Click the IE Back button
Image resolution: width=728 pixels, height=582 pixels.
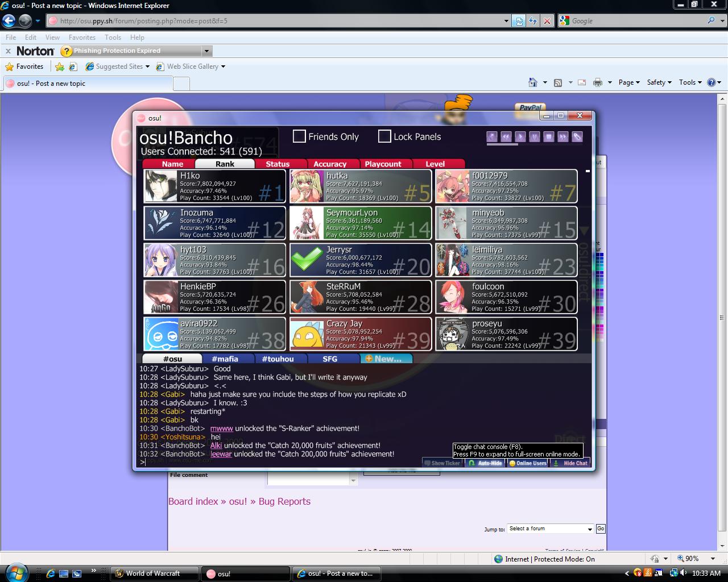pos(9,21)
